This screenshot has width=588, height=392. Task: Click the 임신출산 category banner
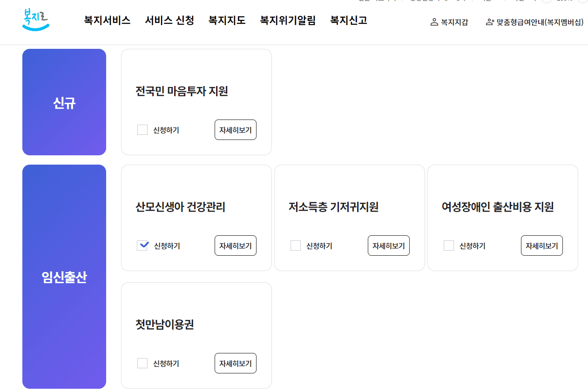[x=64, y=277]
